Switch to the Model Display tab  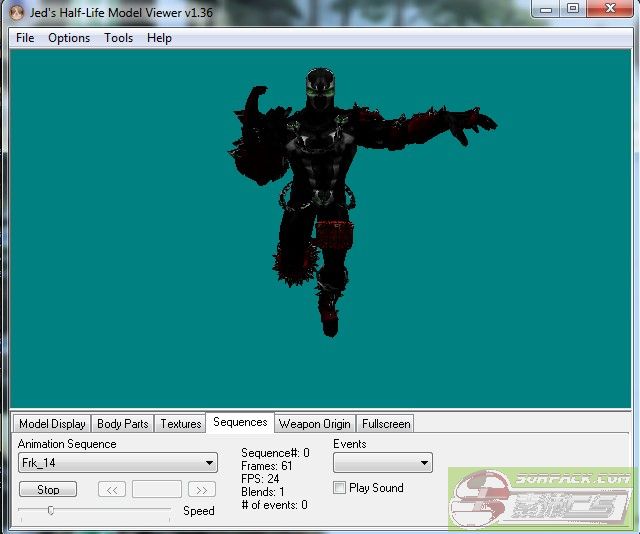click(x=52, y=424)
